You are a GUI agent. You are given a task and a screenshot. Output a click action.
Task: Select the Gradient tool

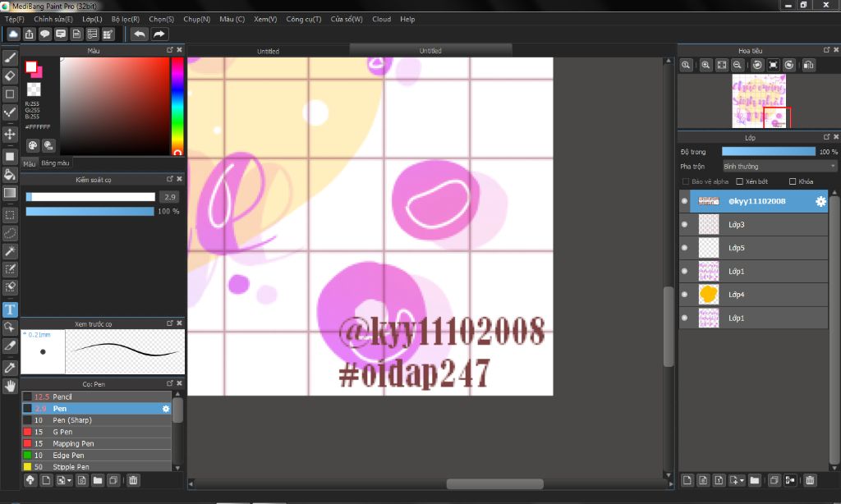click(10, 192)
